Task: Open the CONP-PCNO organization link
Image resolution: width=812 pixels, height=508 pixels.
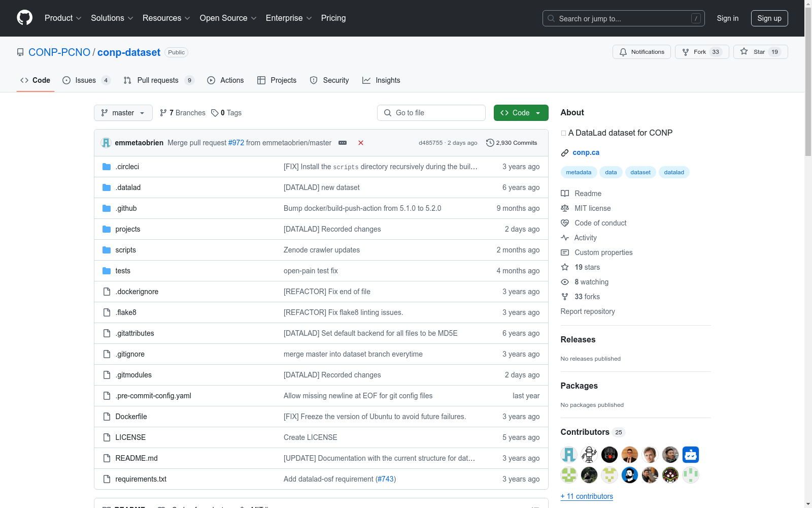Action: 59,52
